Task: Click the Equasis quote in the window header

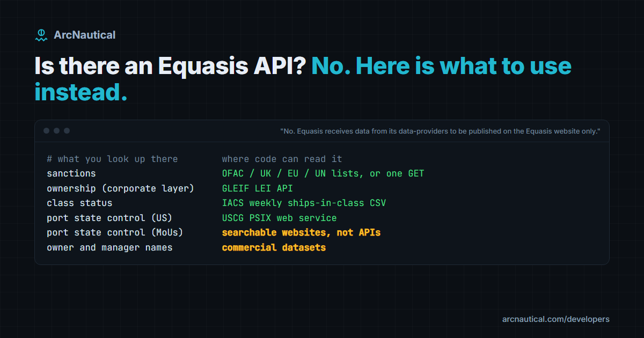Action: tap(440, 131)
